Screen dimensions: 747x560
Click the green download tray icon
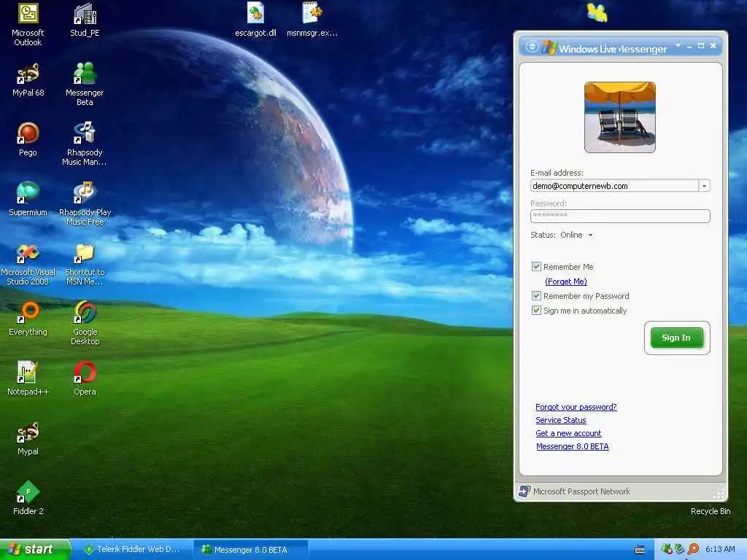click(x=679, y=549)
